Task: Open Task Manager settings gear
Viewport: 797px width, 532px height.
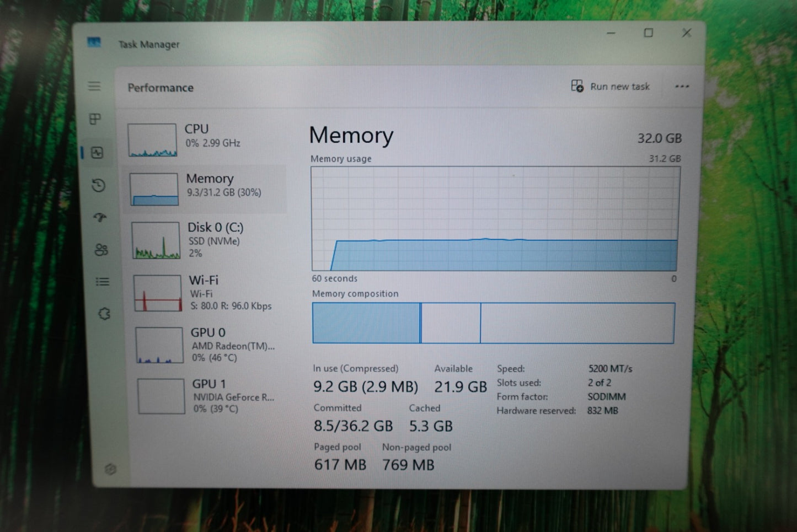Action: pyautogui.click(x=110, y=469)
